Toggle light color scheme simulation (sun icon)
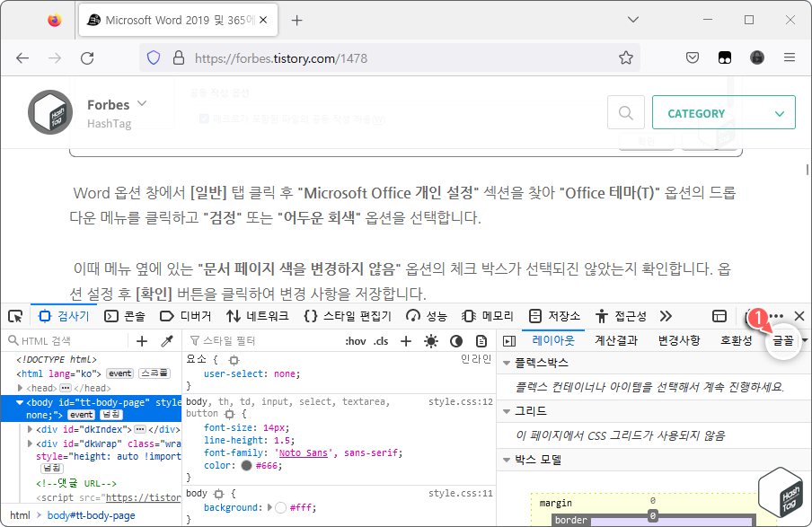 pos(431,341)
